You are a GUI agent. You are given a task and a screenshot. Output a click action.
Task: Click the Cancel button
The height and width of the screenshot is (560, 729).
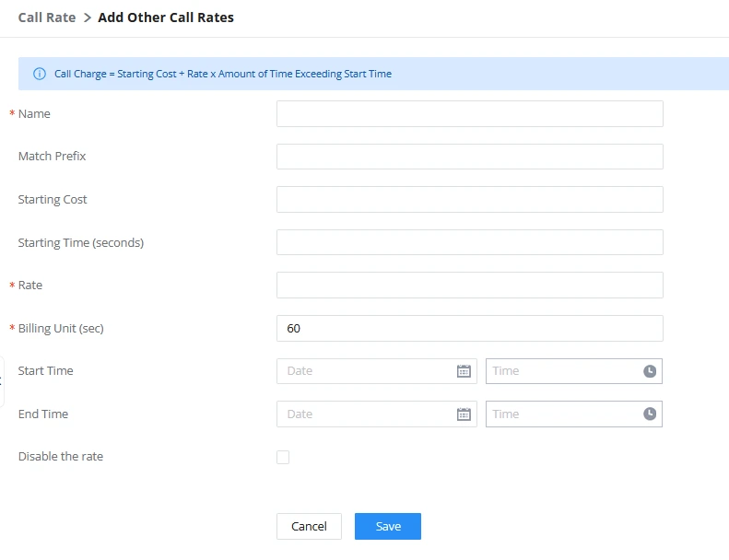coord(309,526)
